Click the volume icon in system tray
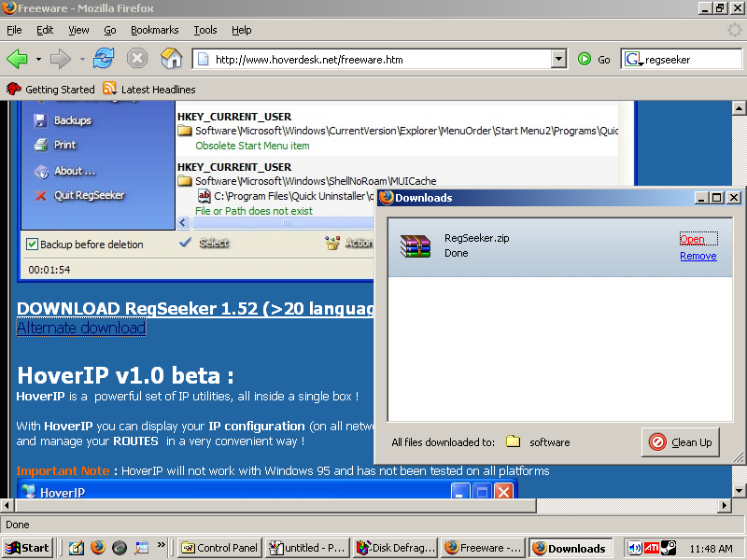747x560 pixels. click(635, 548)
